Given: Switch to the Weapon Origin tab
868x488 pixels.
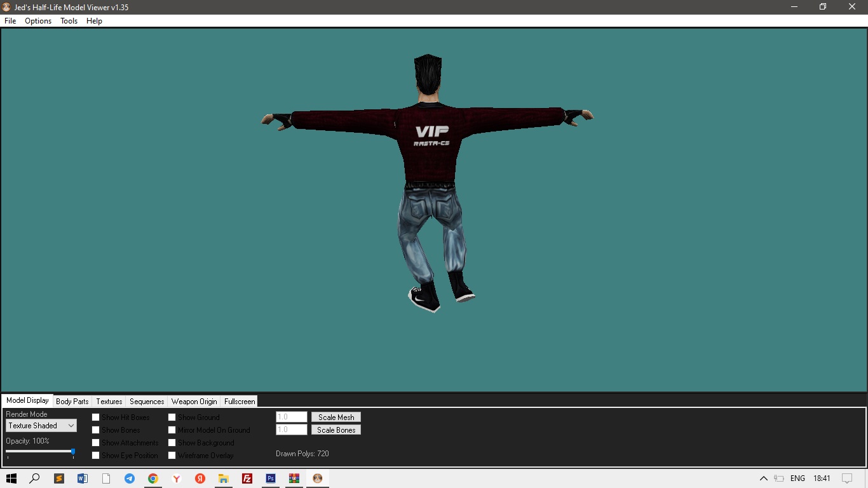Looking at the screenshot, I should 194,402.
